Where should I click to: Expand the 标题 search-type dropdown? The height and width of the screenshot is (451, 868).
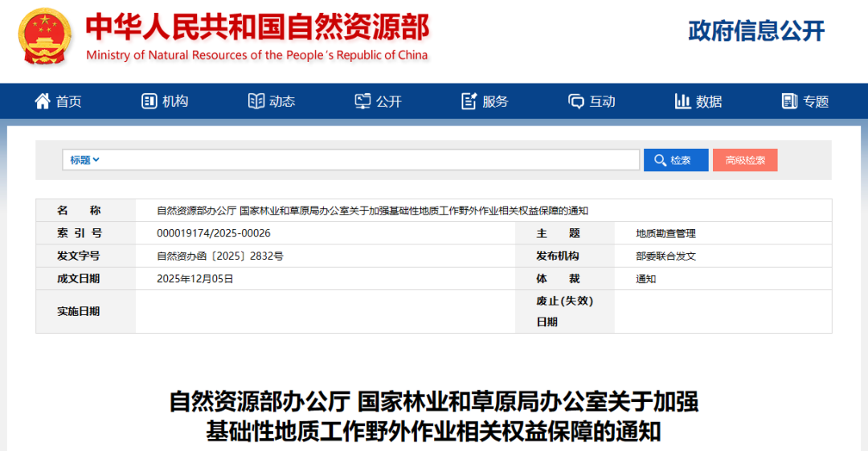(x=84, y=160)
